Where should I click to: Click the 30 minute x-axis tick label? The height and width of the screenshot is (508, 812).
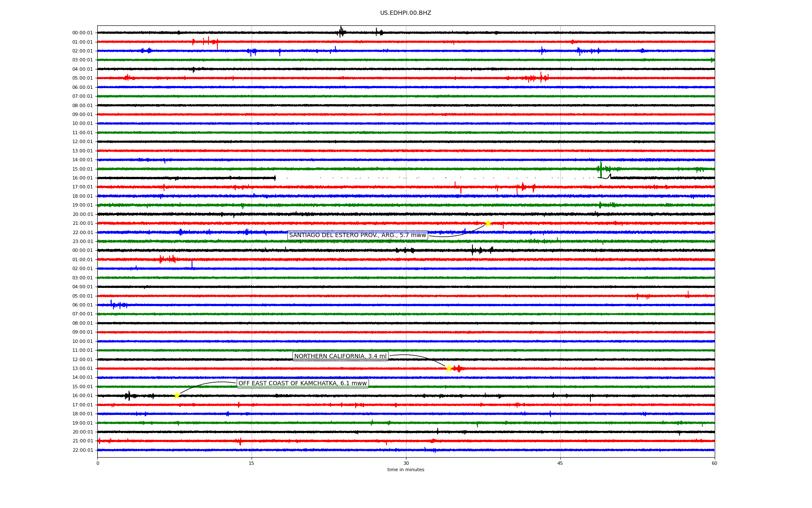(x=406, y=463)
